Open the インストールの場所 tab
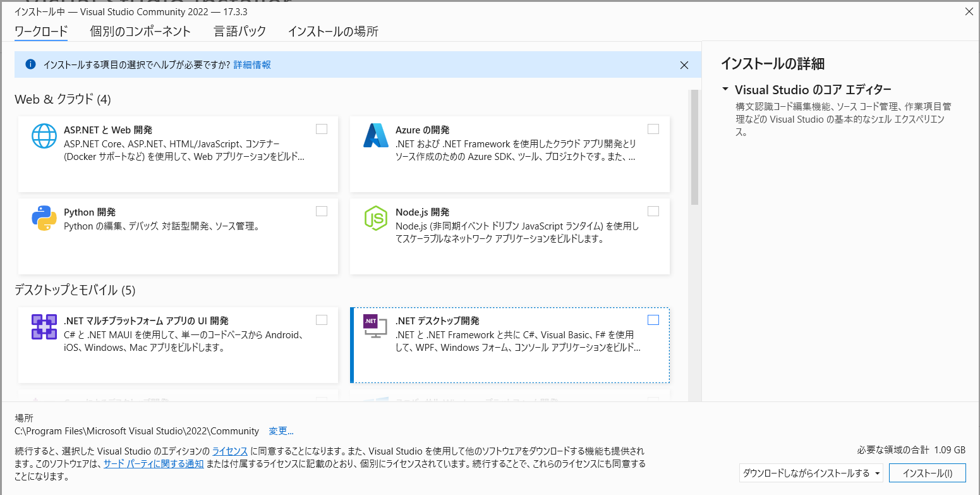 333,31
